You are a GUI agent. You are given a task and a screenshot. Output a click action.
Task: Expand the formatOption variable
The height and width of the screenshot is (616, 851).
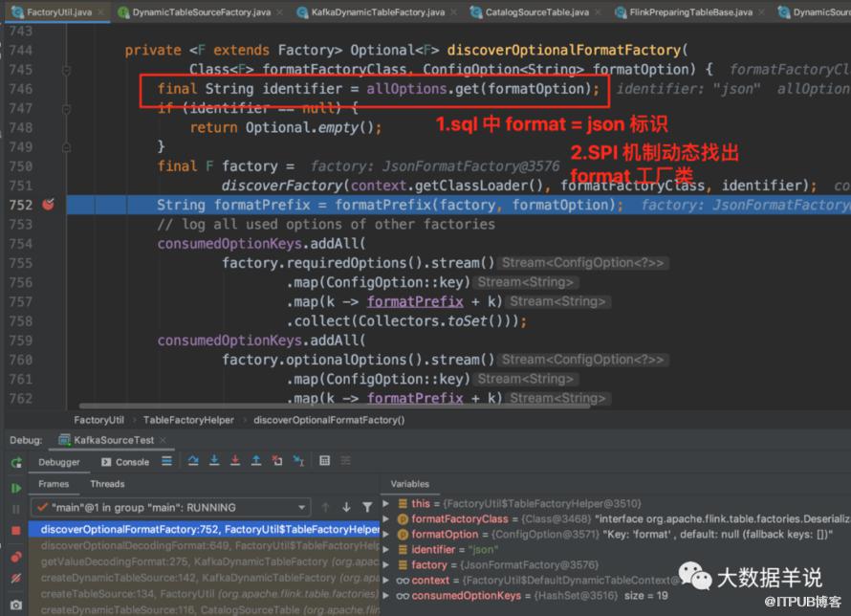(x=386, y=535)
